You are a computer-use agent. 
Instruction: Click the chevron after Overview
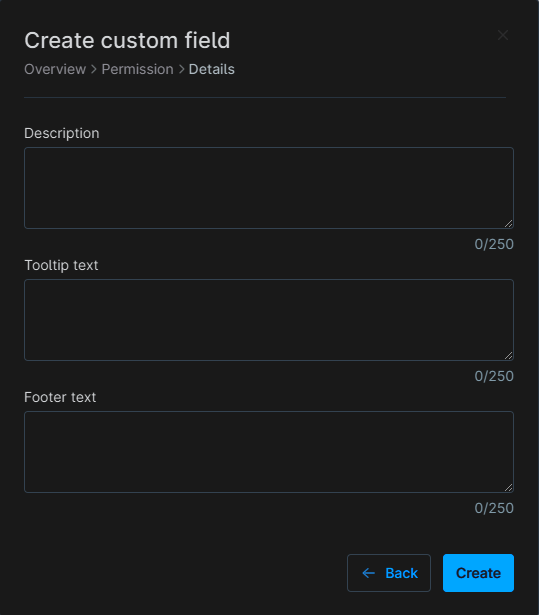point(94,69)
